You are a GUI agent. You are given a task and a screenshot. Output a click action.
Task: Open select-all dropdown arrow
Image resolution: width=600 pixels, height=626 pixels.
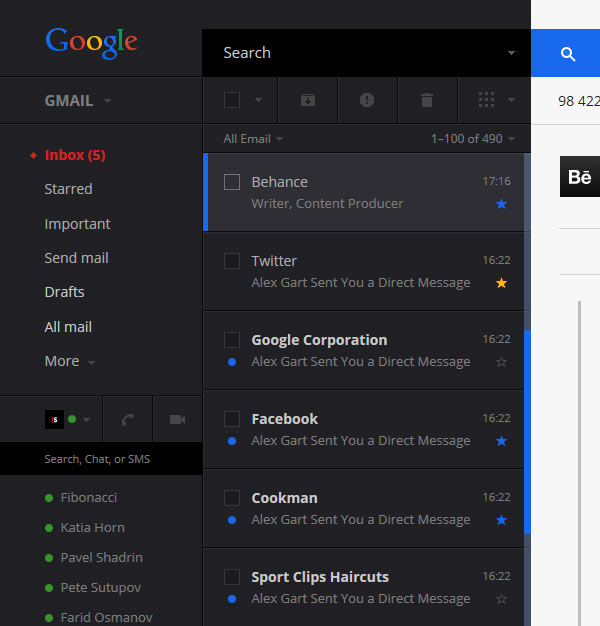coord(259,100)
